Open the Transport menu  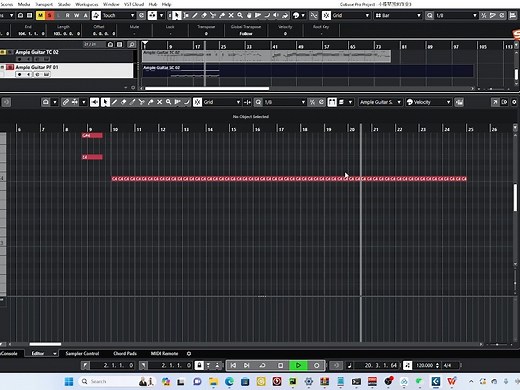[44, 4]
